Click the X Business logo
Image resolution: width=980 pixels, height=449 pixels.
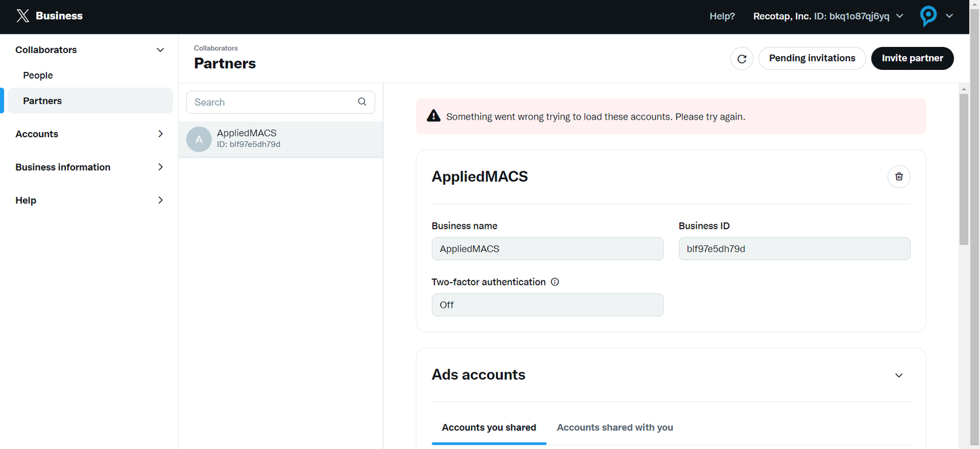[x=50, y=16]
